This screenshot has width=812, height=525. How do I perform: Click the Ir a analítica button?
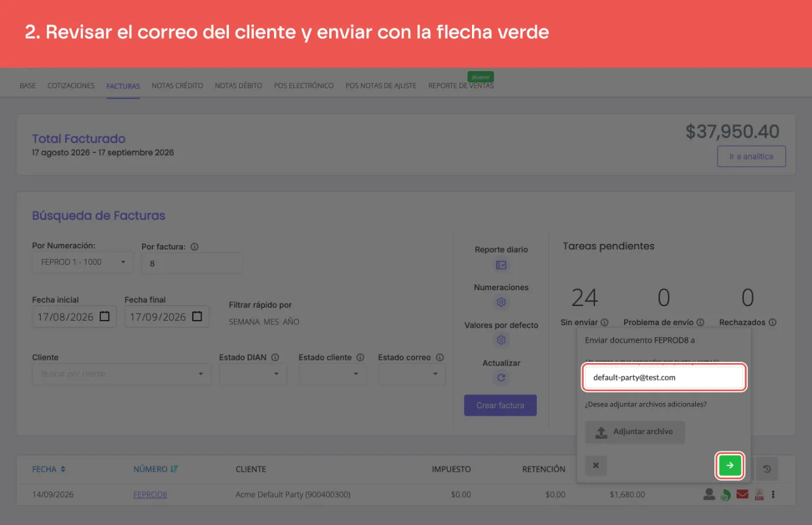(751, 156)
